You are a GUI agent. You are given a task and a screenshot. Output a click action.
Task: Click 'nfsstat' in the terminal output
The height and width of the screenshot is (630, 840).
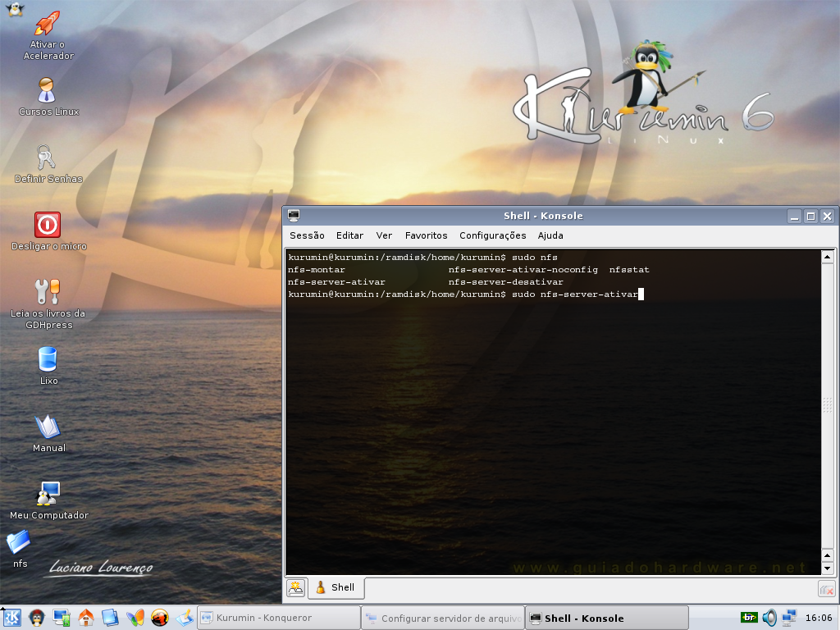point(629,269)
